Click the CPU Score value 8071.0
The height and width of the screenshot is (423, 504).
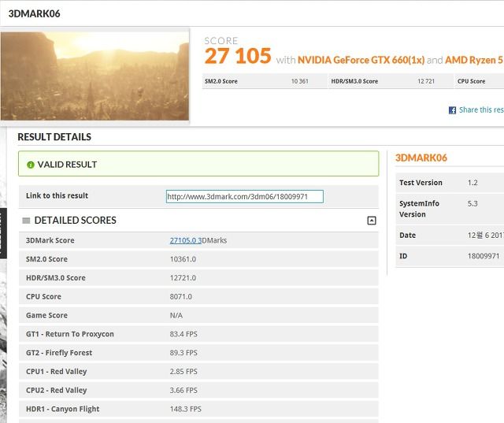pos(180,297)
